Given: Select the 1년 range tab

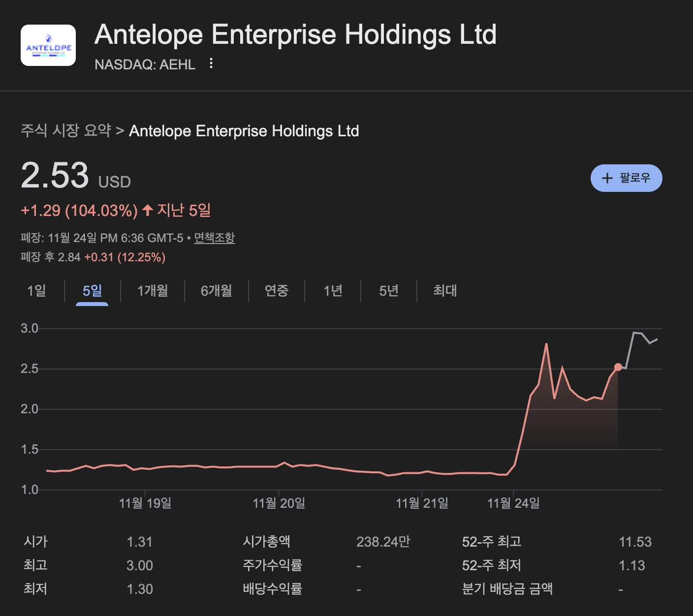Looking at the screenshot, I should pos(333,291).
